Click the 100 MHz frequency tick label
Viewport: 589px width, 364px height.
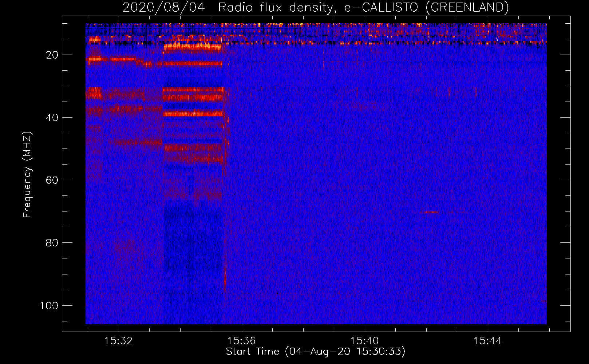click(49, 305)
